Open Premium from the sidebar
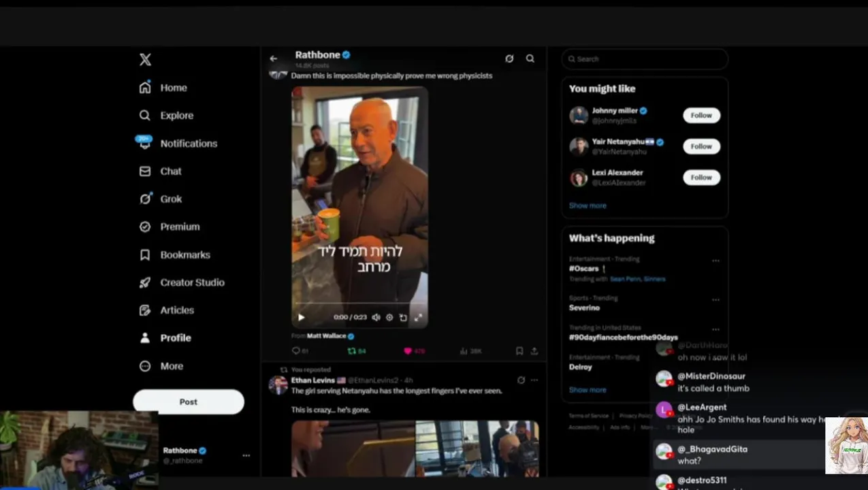The image size is (868, 490). (170, 227)
